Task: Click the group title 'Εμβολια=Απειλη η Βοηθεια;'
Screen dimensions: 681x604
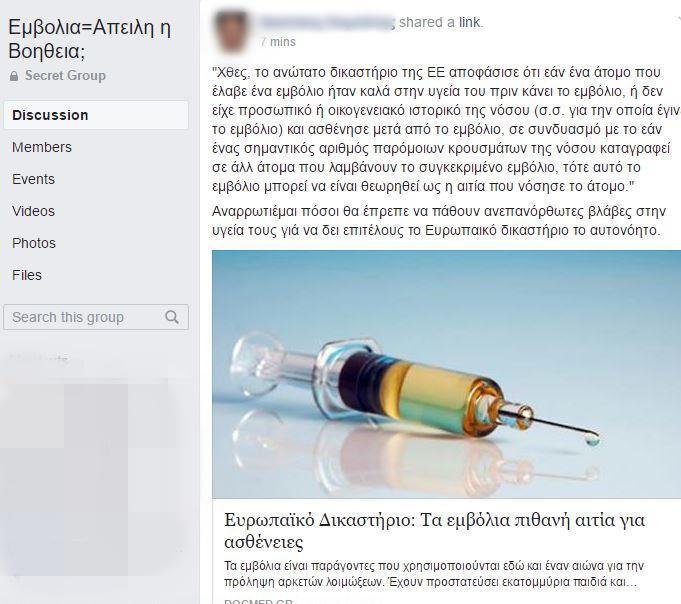Action: (90, 39)
